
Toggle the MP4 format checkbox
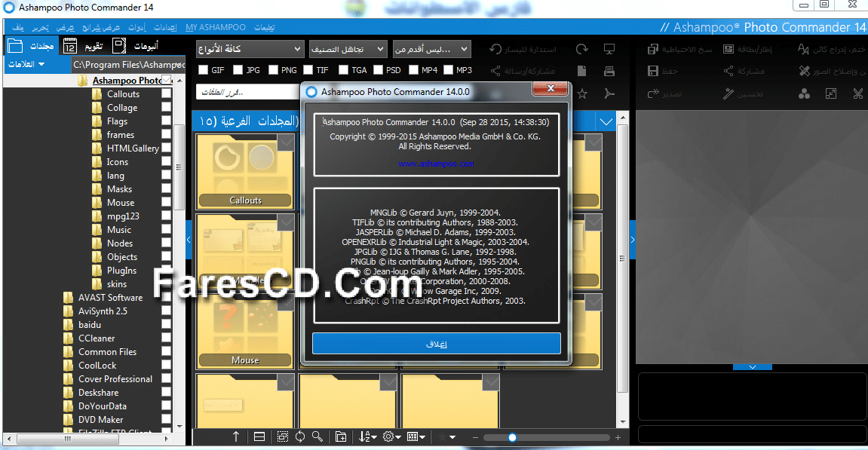pyautogui.click(x=413, y=70)
